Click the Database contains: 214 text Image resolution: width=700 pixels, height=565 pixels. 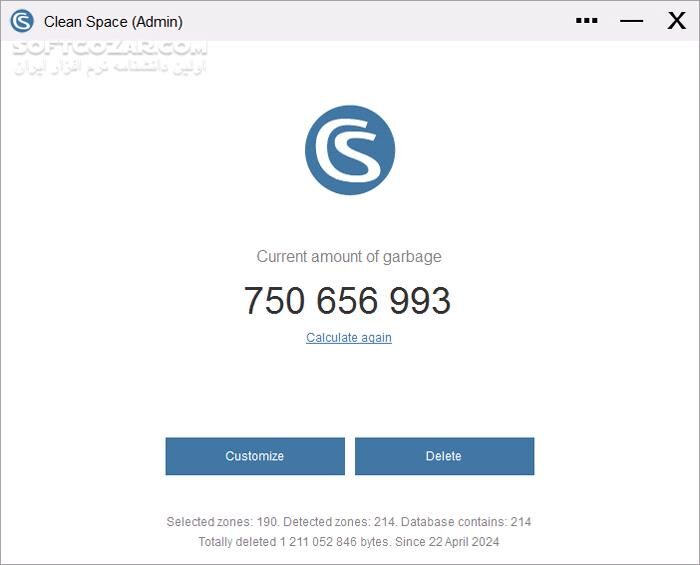click(466, 522)
